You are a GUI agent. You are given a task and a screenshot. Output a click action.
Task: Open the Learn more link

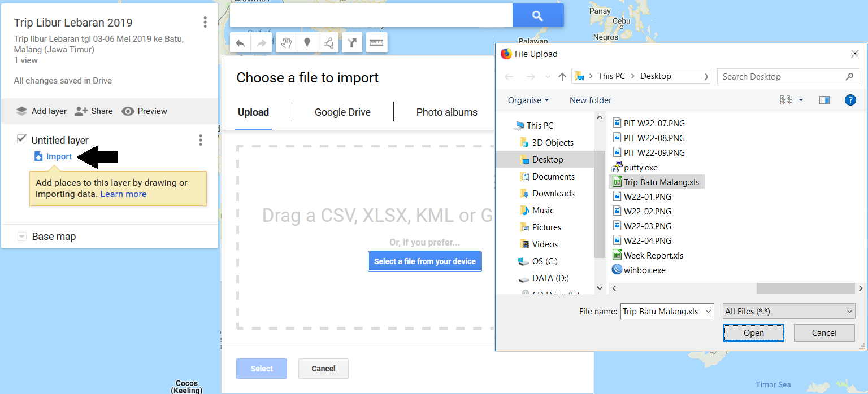(123, 194)
